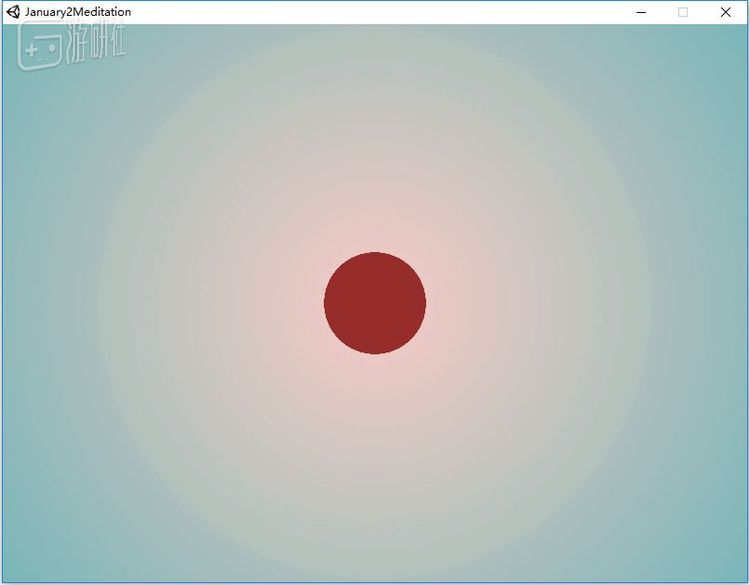
Task: Click the greyed-out maximize button
Action: [x=683, y=12]
